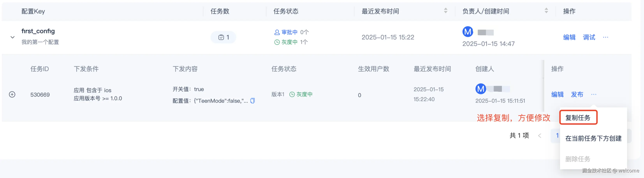
Task: Click the creator avatar in task row
Action: point(480,89)
